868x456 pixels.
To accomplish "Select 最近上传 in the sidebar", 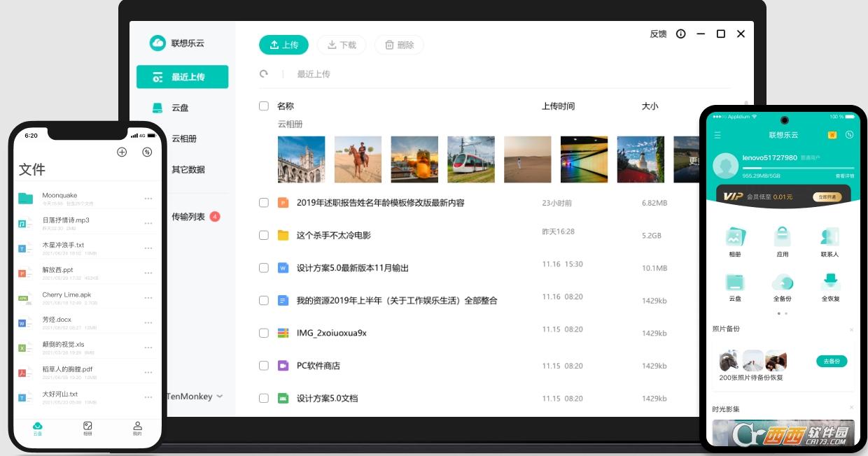I will click(x=182, y=77).
